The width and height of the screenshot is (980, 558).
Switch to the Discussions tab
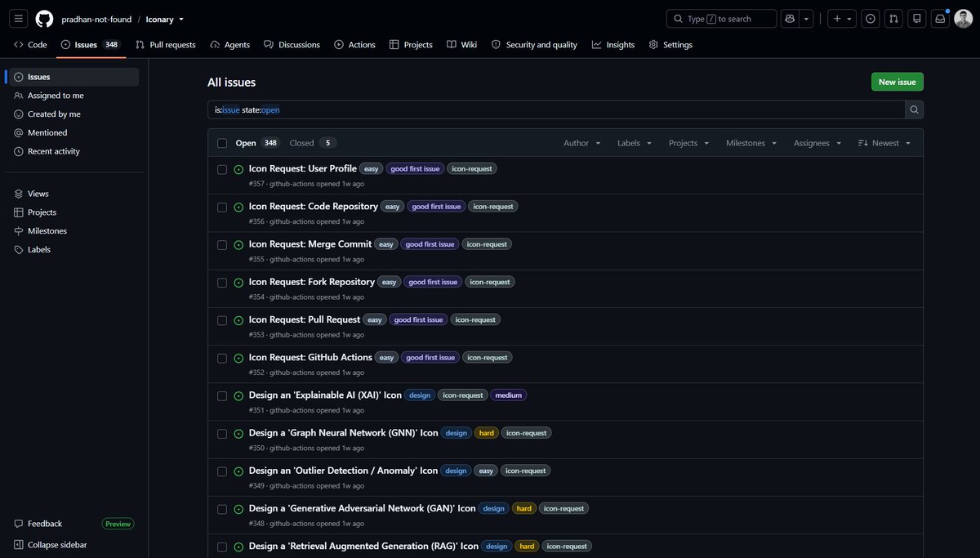click(292, 45)
